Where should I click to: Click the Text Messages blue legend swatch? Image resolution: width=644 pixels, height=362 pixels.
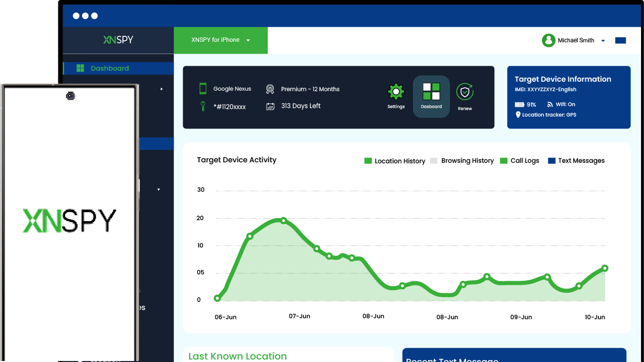pyautogui.click(x=551, y=161)
